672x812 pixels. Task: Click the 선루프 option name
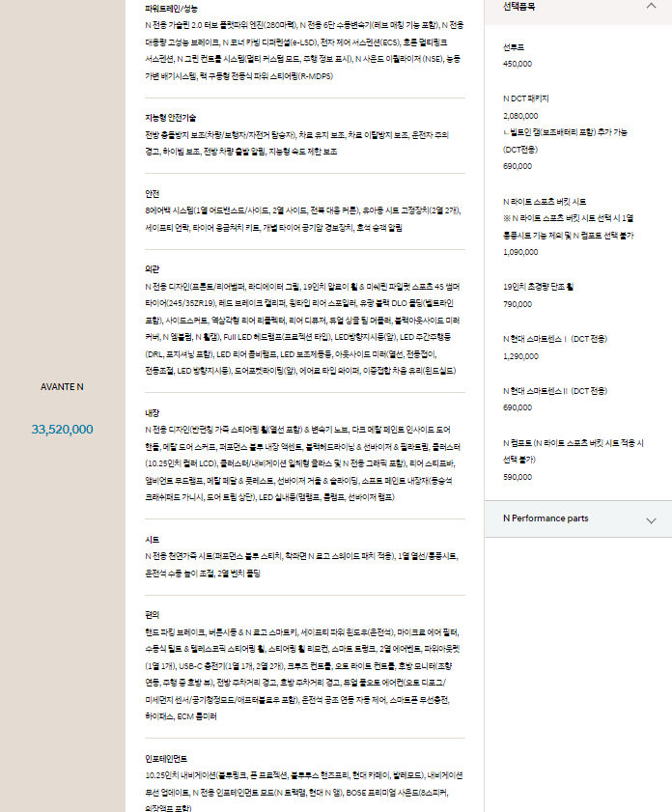pos(514,47)
